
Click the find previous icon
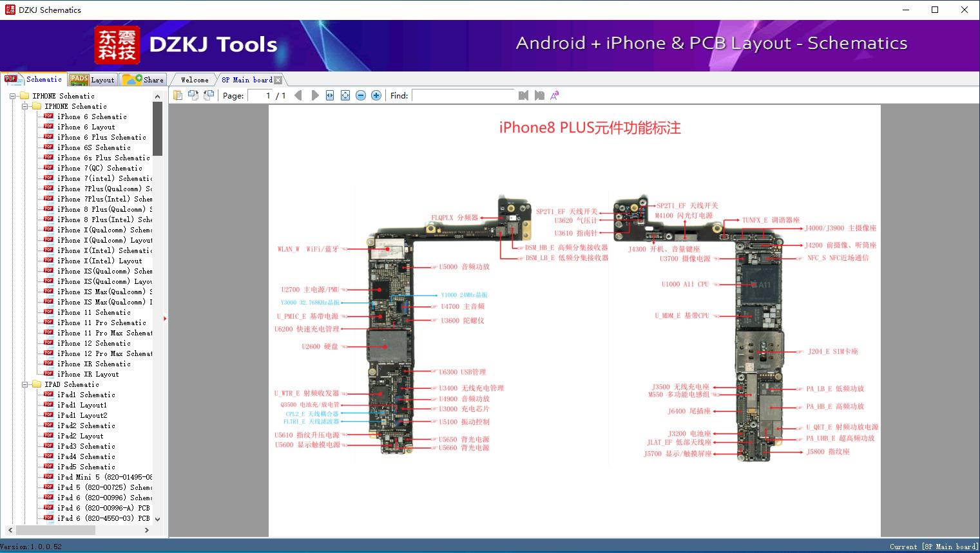coord(523,95)
